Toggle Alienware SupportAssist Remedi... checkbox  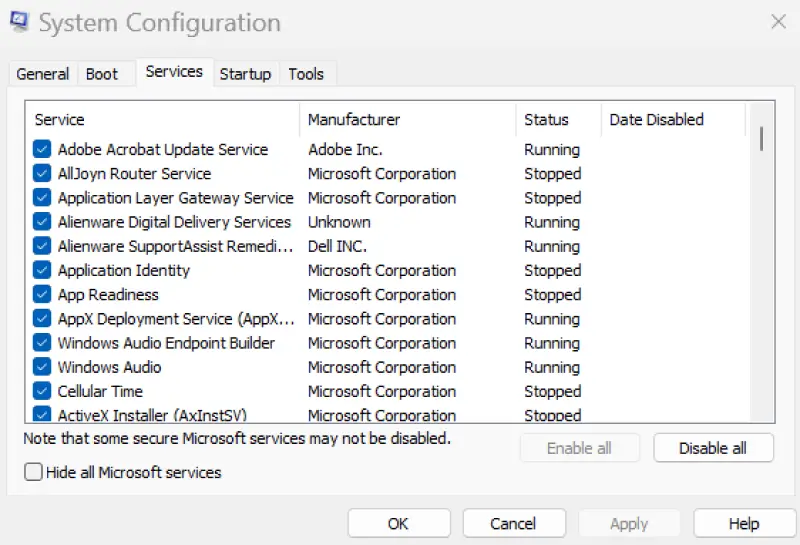[42, 246]
